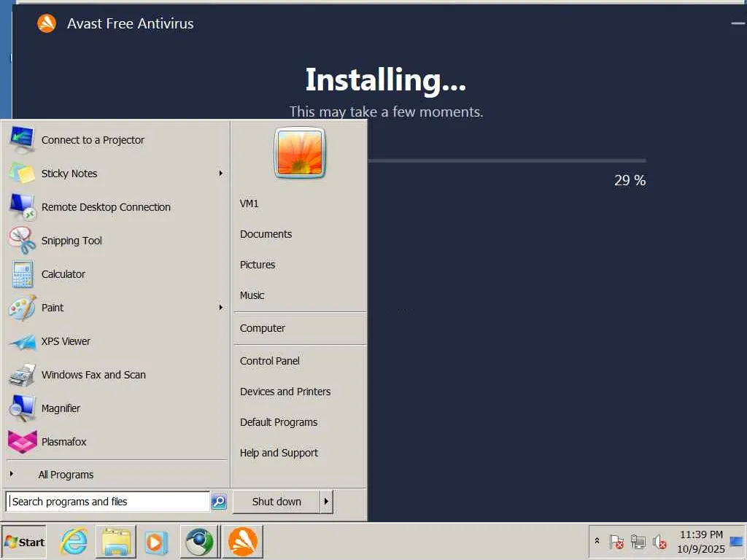
Task: Open Control Panel
Action: (x=270, y=361)
